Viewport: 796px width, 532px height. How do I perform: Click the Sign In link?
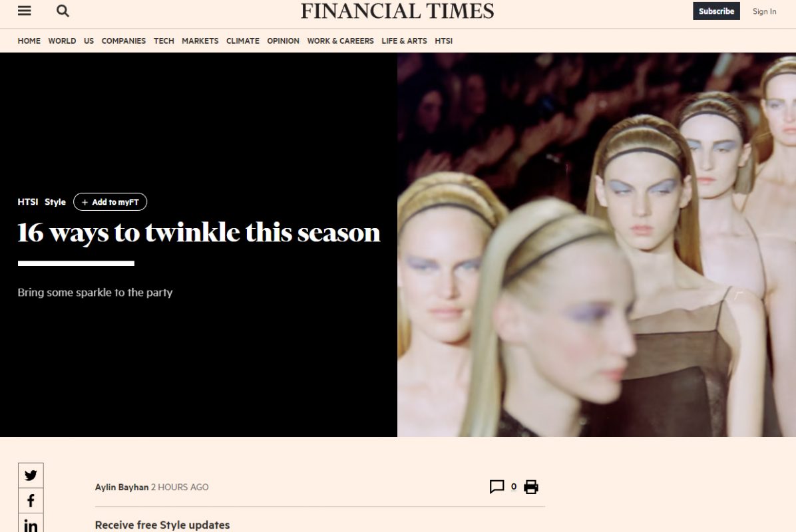pos(764,11)
